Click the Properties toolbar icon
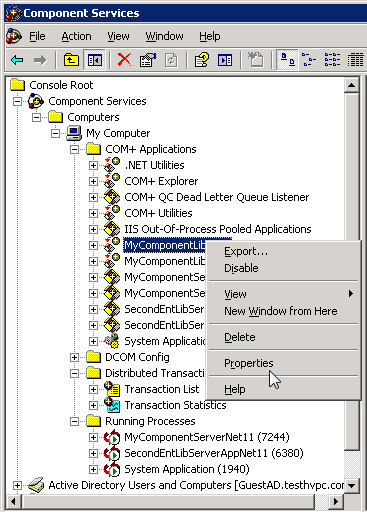 [147, 60]
